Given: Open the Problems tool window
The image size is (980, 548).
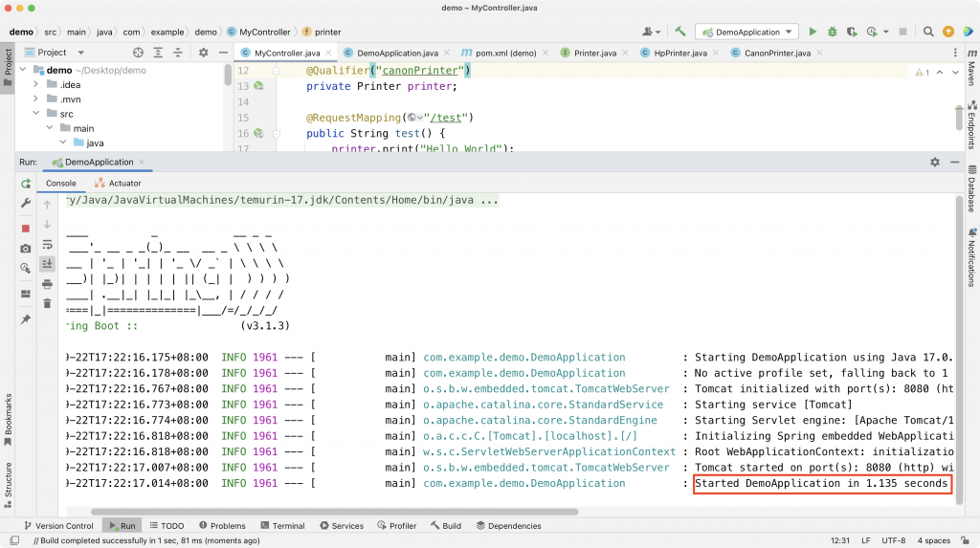Looking at the screenshot, I should (222, 525).
